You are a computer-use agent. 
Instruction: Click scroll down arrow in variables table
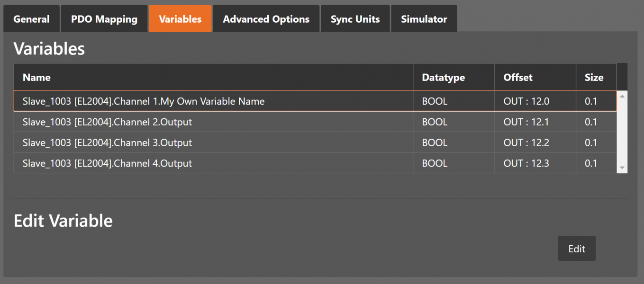622,168
